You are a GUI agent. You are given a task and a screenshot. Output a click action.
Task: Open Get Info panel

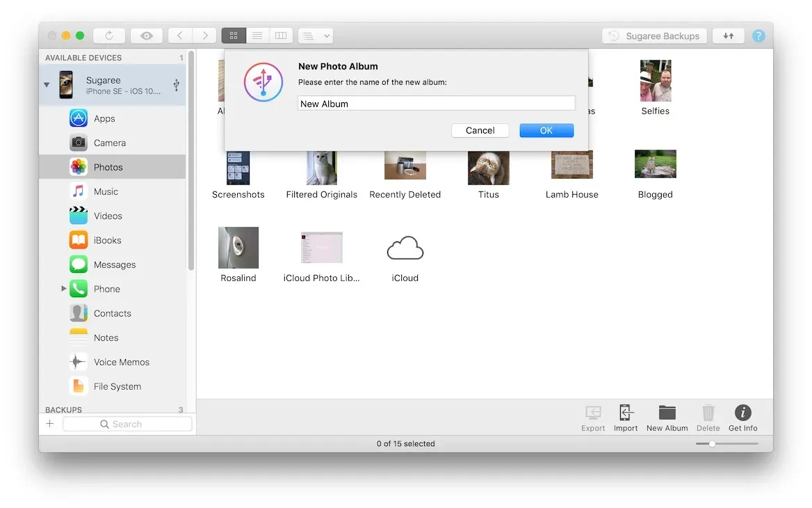tap(742, 413)
